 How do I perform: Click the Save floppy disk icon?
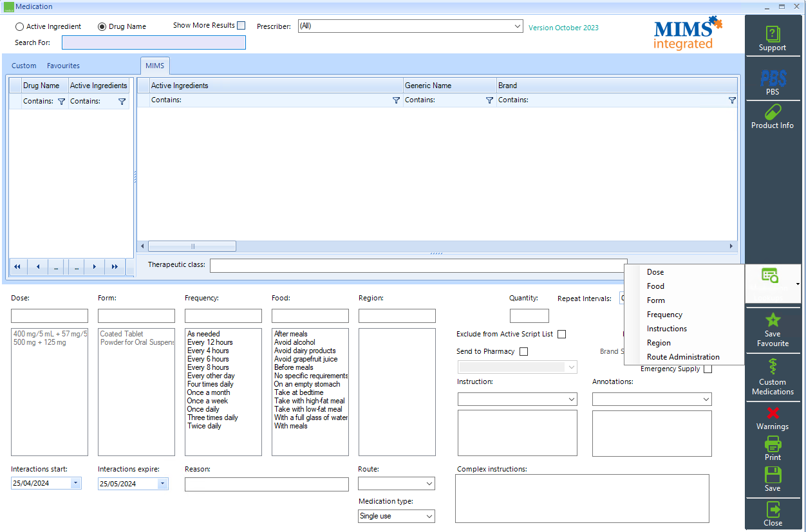773,475
